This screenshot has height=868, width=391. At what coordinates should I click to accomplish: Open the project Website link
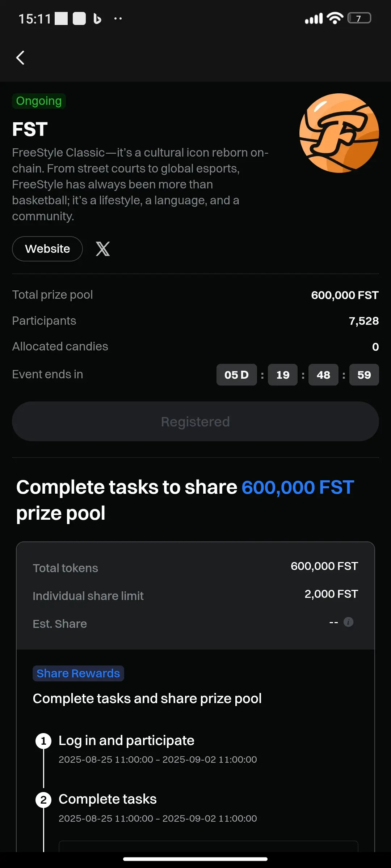[47, 249]
